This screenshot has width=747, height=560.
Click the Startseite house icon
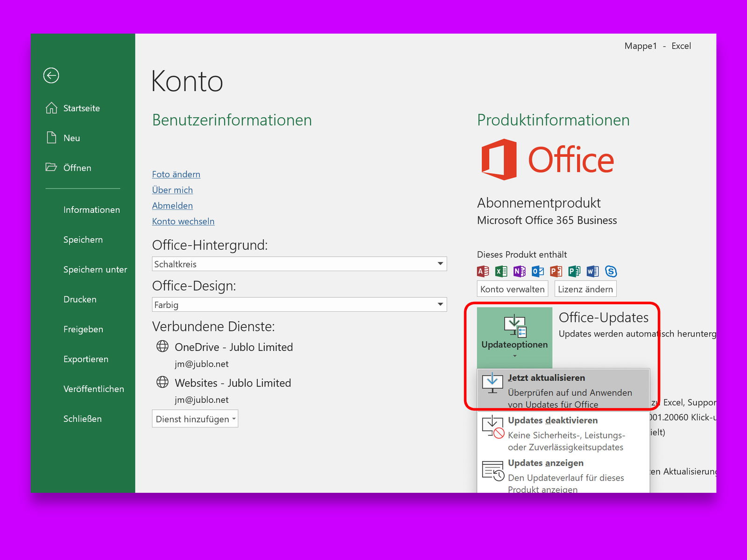pyautogui.click(x=51, y=108)
